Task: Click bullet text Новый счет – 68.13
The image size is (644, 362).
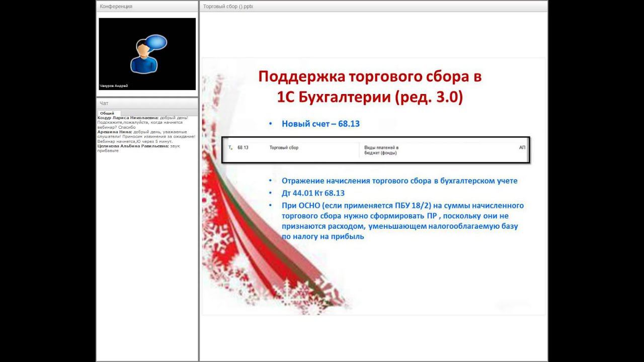Action: click(320, 124)
